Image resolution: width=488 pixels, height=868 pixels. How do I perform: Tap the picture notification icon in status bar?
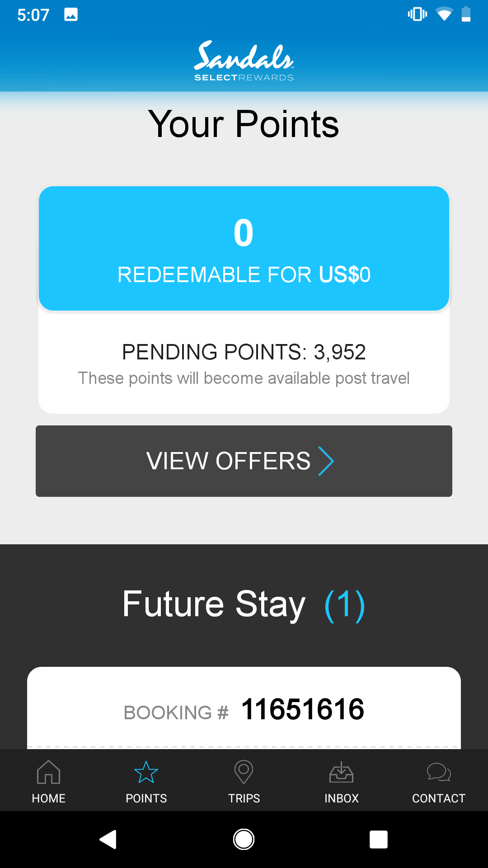(x=71, y=14)
